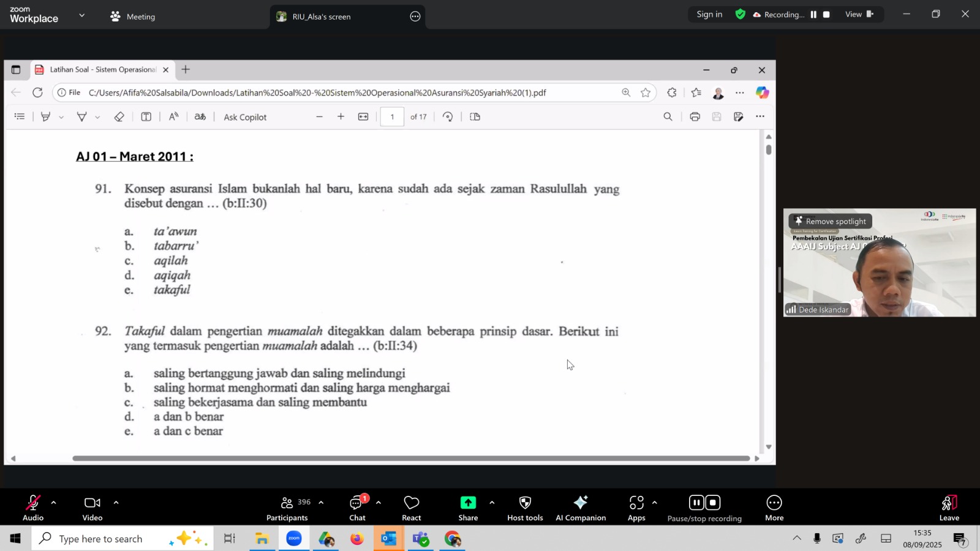
Task: Click the Sign in button
Action: click(x=709, y=14)
